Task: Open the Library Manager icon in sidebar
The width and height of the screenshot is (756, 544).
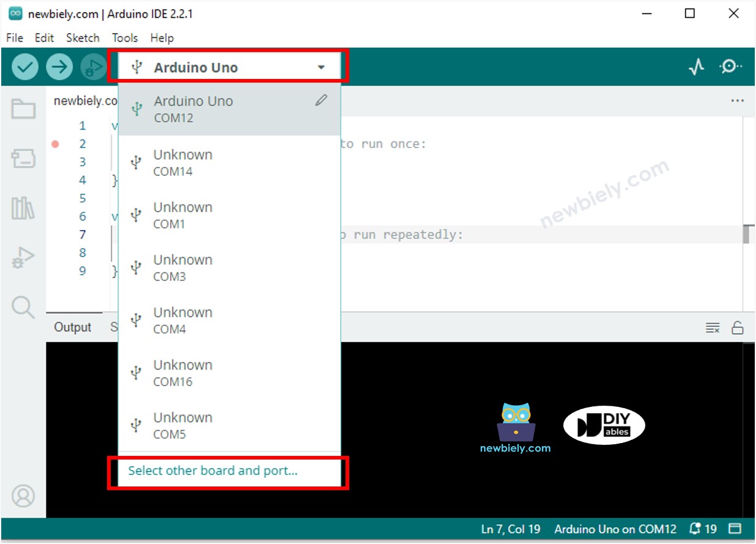Action: coord(22,207)
